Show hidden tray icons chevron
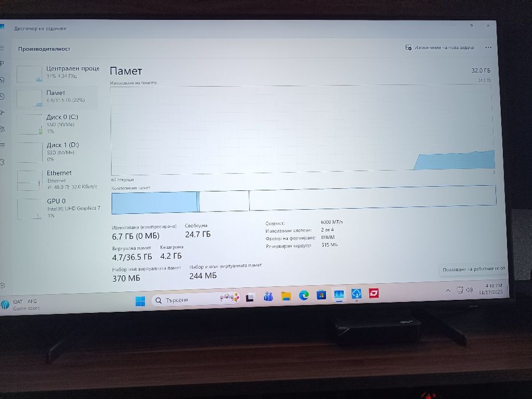The height and width of the screenshot is (399, 532). 448,291
